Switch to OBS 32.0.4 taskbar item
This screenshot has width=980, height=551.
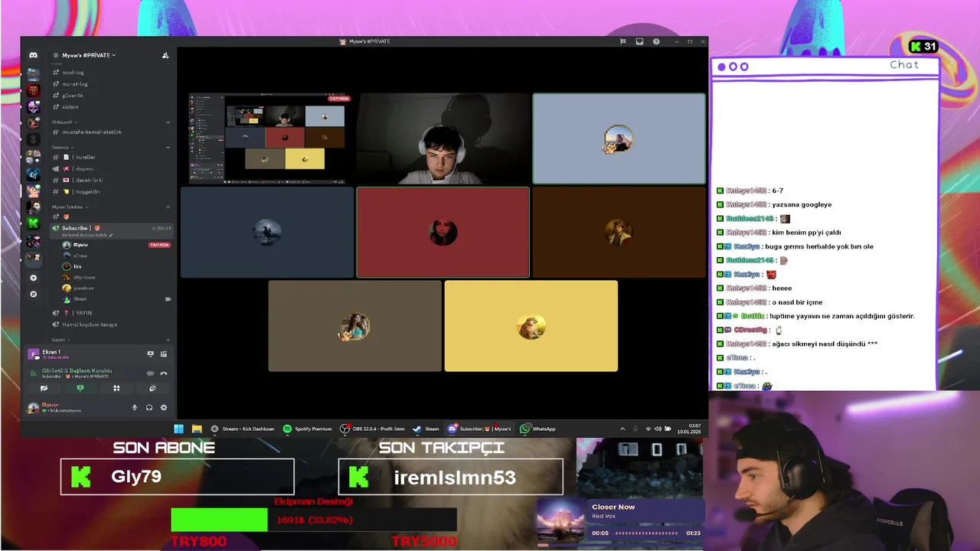point(372,429)
